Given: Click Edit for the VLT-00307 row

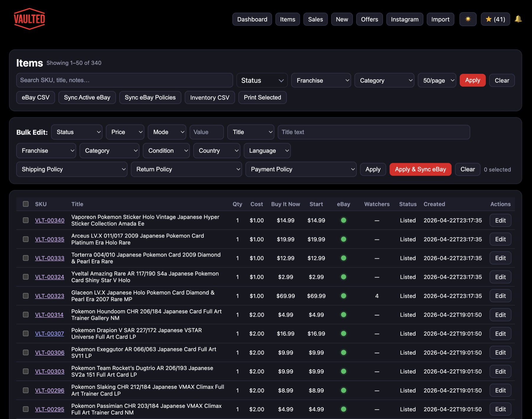Looking at the screenshot, I should click(x=500, y=334).
